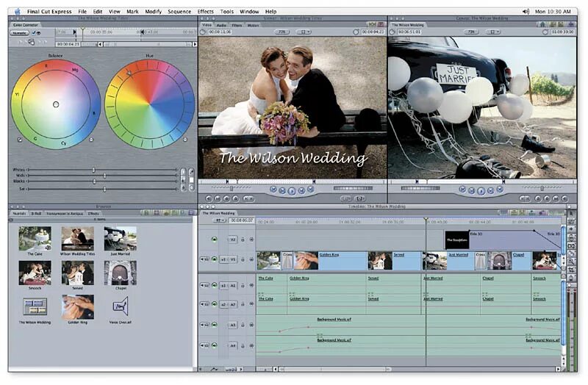Open The Cake clip thumbnail in Browser
The width and height of the screenshot is (588, 385).
point(35,239)
